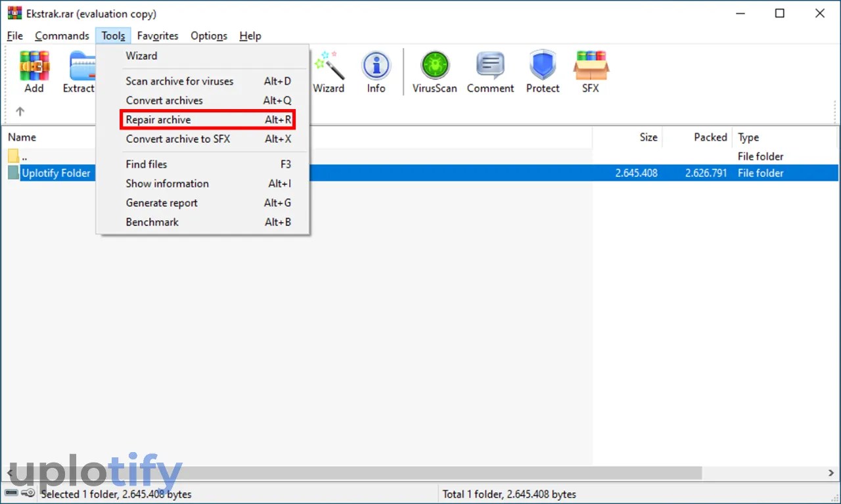
Task: Choose Generate report menu entry
Action: [202, 203]
